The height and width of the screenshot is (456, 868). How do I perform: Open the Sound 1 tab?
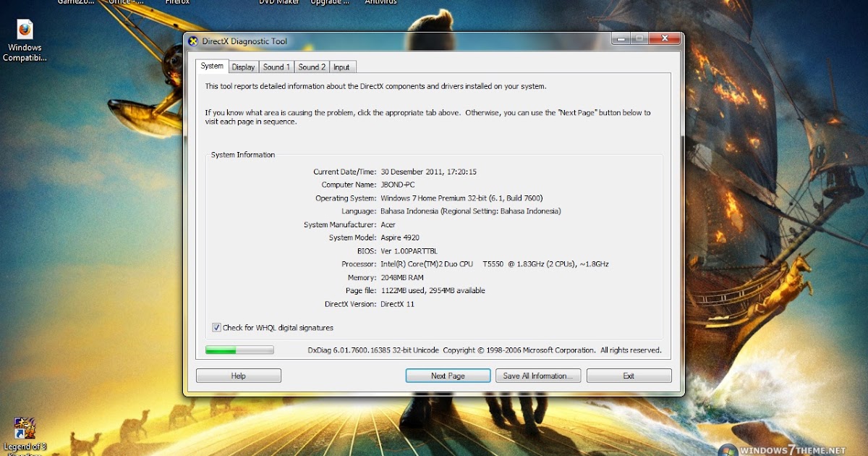276,67
